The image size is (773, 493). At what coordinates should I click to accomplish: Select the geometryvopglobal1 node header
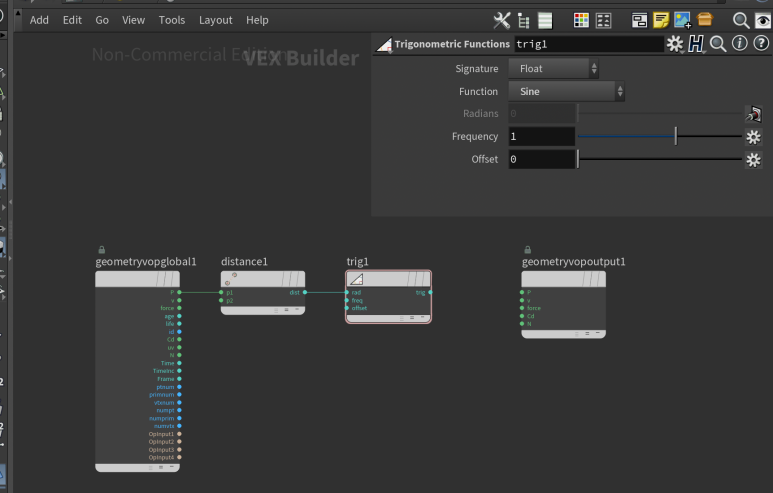137,279
